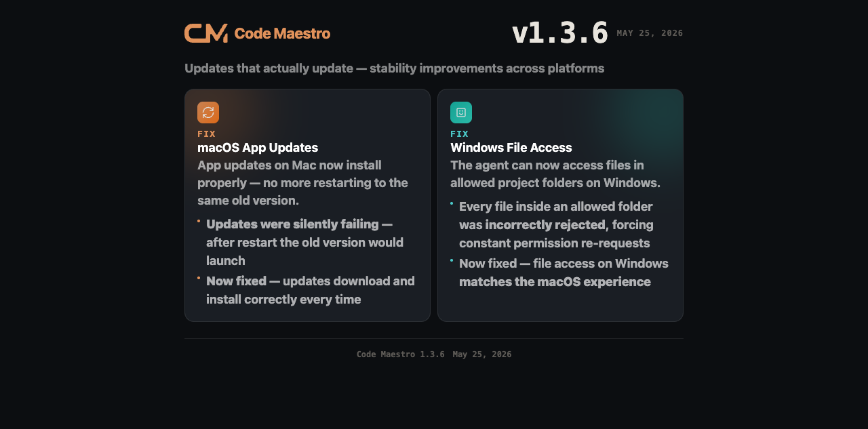
Task: Click footer text 'Code Maestro 1.3.6'
Action: tap(401, 354)
